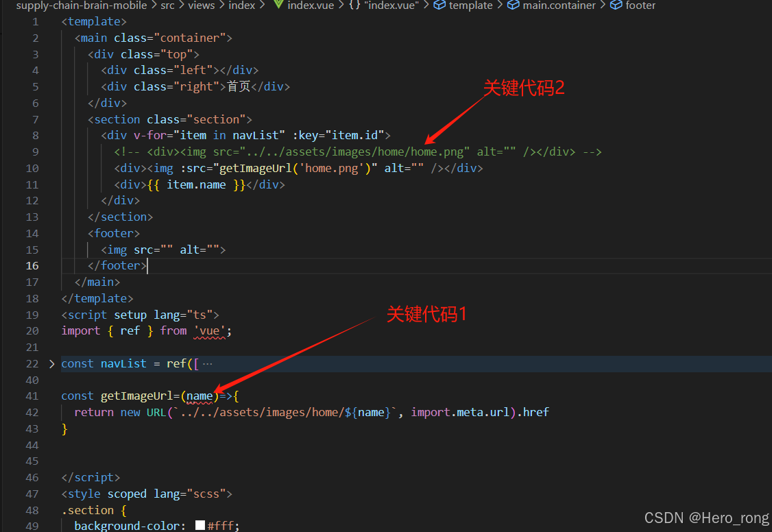Viewport: 772px width, 532px height.
Task: Select the quoted "index.vue" breadcrumb symbol
Action: click(x=391, y=5)
